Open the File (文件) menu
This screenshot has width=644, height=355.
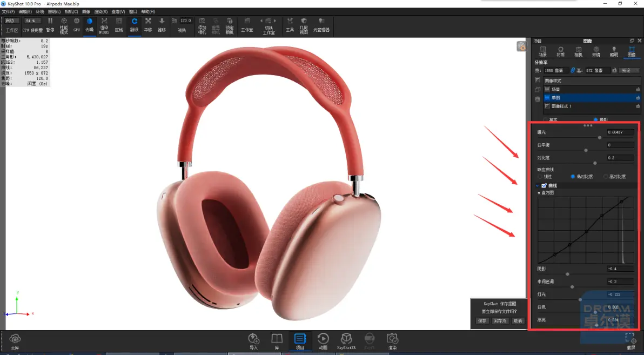click(x=8, y=11)
